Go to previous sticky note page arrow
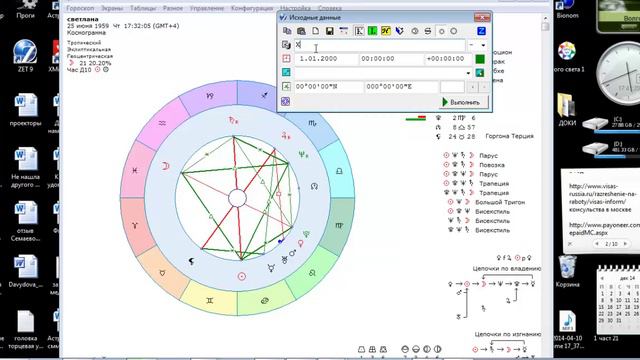The width and height of the screenshot is (640, 360). (597, 244)
